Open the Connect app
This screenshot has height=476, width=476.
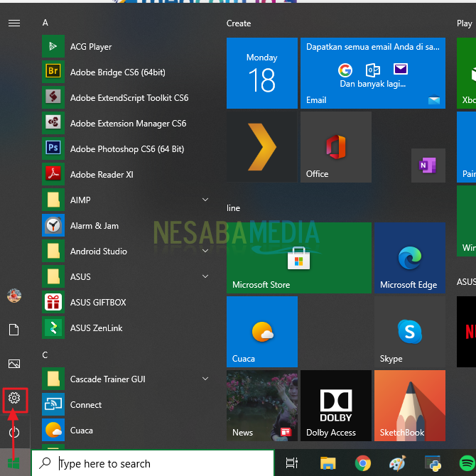click(x=126, y=405)
